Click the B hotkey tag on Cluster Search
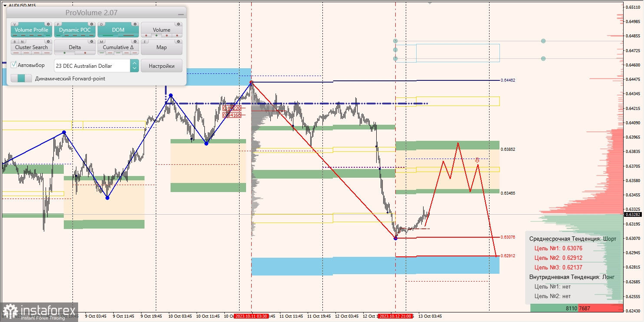644x322 pixels. point(15,42)
